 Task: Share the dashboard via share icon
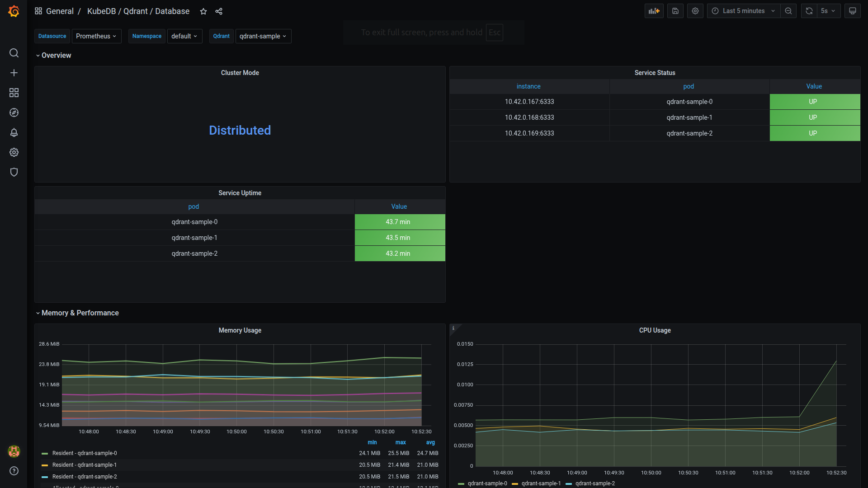[219, 11]
